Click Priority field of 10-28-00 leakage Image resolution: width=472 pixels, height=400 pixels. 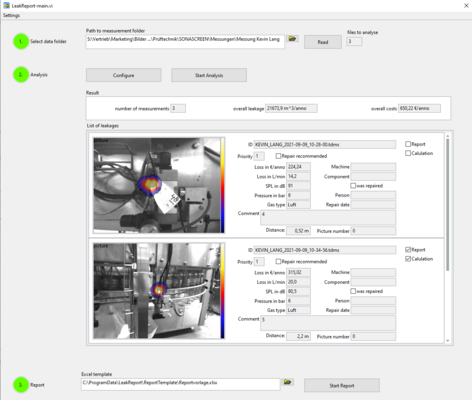(259, 156)
